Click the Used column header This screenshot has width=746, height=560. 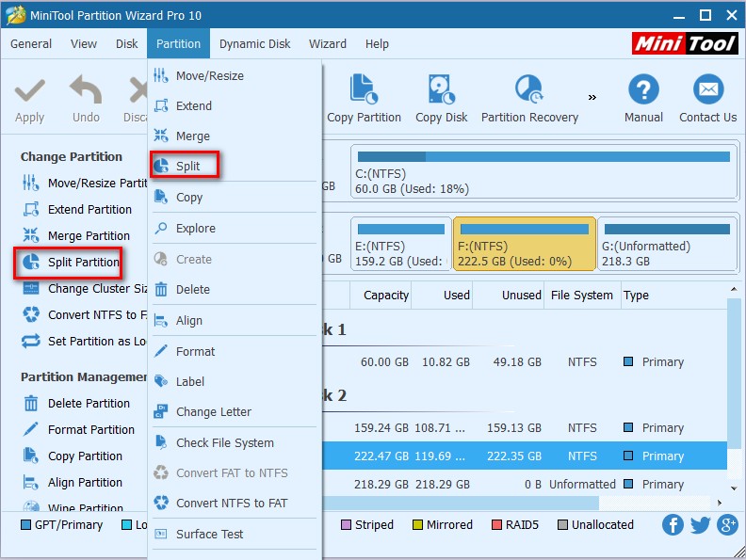442,296
